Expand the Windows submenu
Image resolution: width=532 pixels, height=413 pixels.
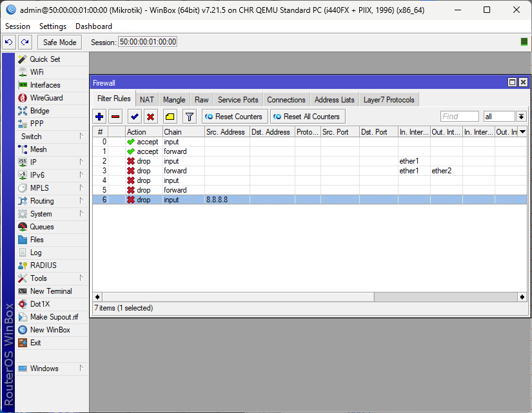click(x=51, y=369)
